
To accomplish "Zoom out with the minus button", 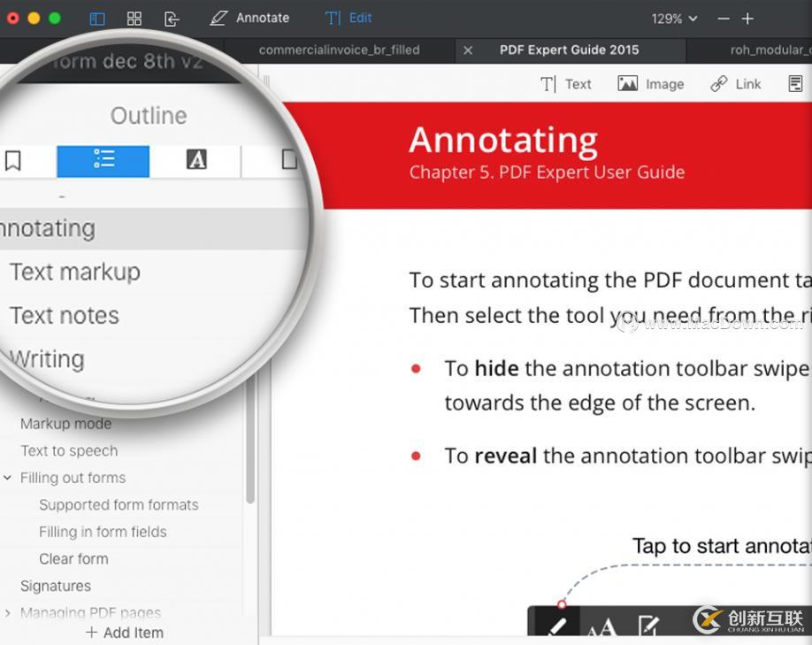I will 724,19.
